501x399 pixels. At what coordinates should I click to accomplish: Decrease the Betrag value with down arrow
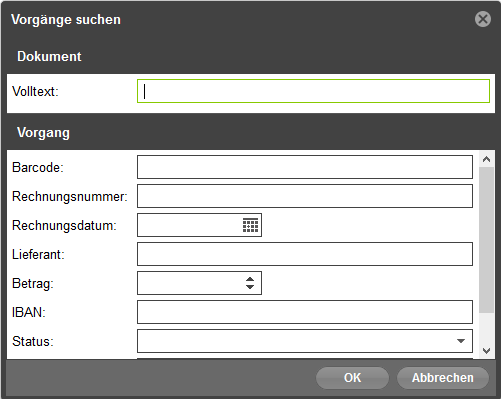coord(250,287)
